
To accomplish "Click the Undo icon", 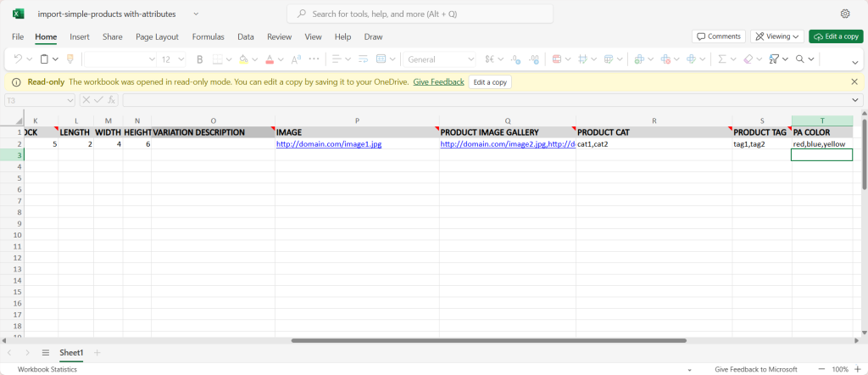I will tap(18, 59).
